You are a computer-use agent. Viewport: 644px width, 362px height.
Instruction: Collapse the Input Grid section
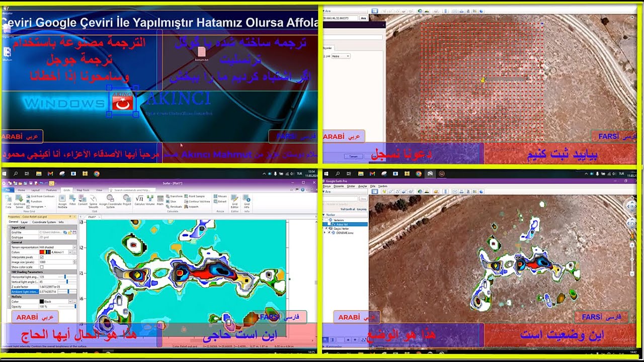point(9,227)
